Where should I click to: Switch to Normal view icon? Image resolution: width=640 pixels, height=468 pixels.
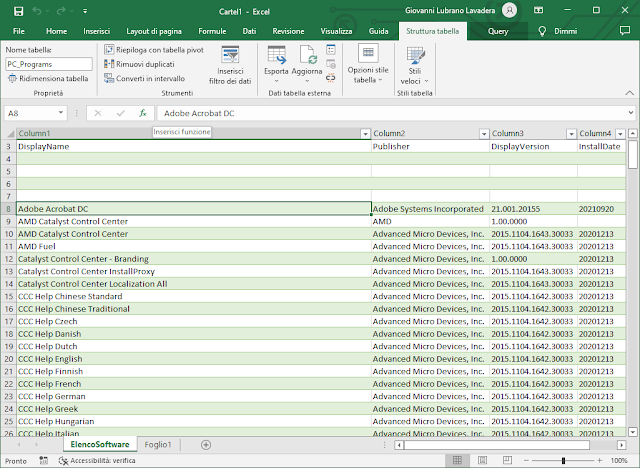click(x=457, y=460)
